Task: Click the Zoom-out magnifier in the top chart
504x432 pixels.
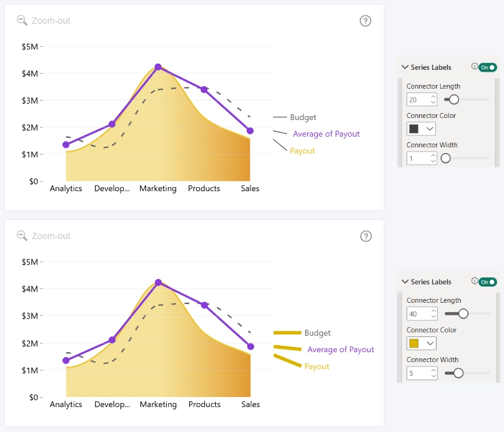Action: pyautogui.click(x=22, y=20)
